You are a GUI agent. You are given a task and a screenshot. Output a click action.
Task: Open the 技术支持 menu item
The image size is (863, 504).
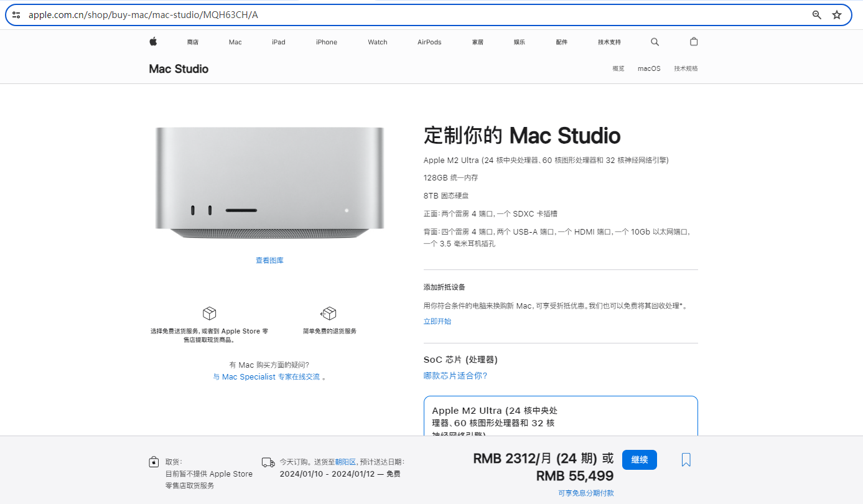[609, 42]
